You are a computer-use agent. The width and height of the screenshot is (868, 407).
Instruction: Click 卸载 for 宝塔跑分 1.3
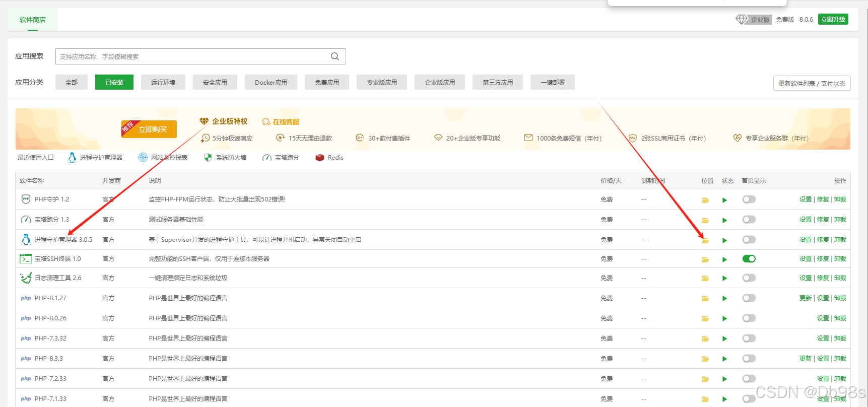pos(840,220)
